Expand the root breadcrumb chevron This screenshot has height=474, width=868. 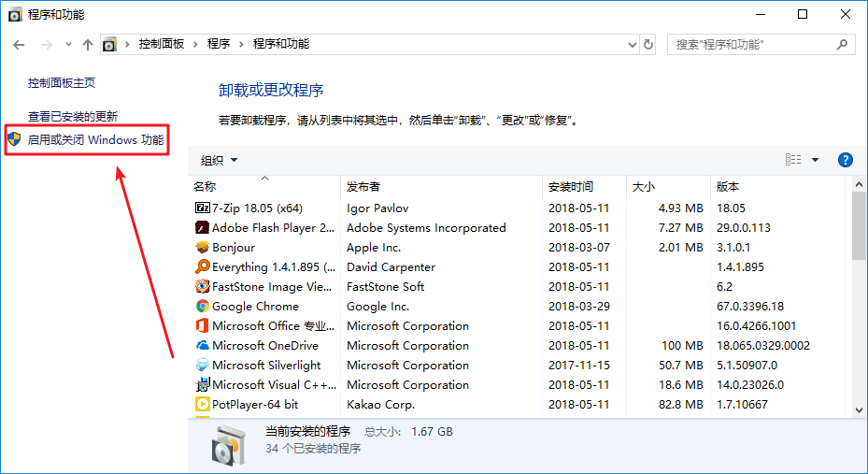coord(127,44)
